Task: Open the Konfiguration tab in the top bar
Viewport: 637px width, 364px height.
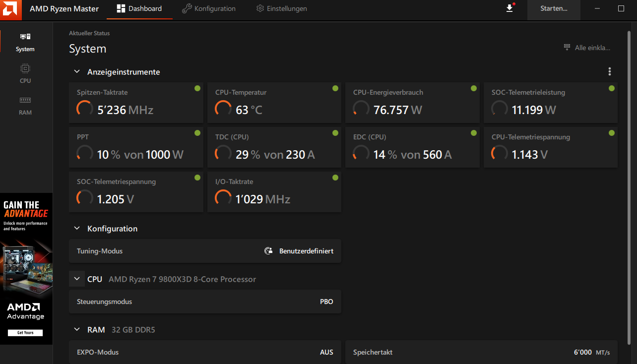Action: tap(209, 9)
